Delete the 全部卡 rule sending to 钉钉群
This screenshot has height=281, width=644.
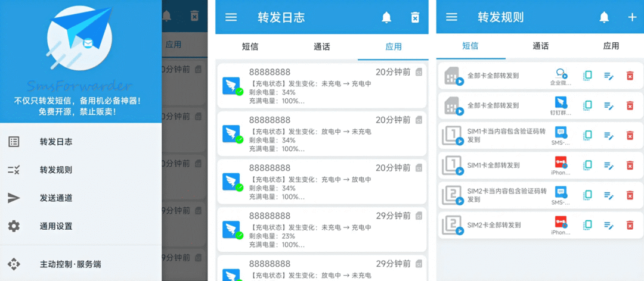point(630,106)
